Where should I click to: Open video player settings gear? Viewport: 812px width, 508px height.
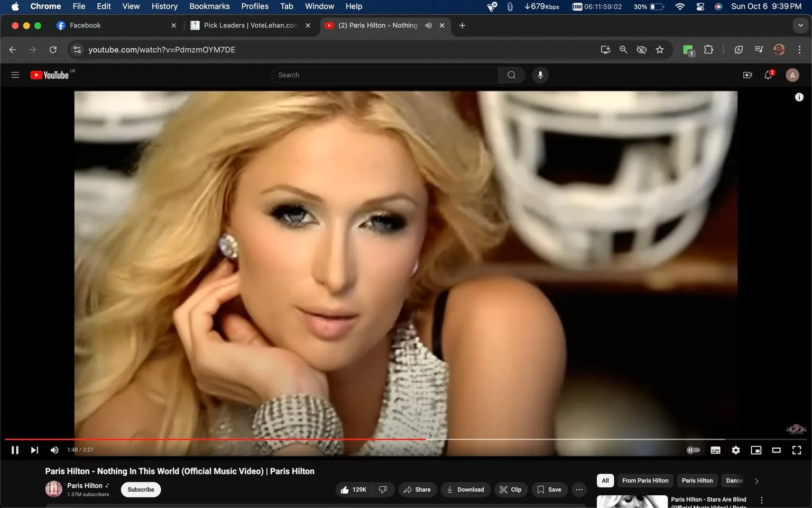(735, 450)
